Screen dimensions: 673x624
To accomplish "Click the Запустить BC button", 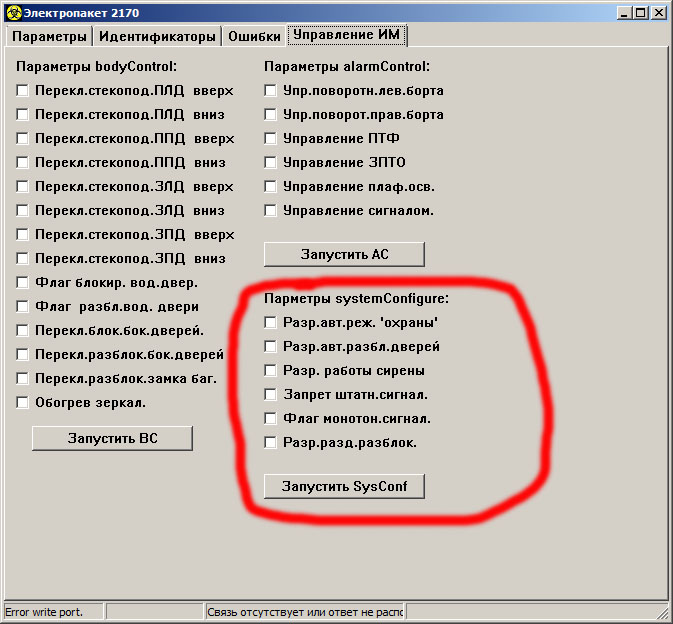I will click(x=112, y=438).
